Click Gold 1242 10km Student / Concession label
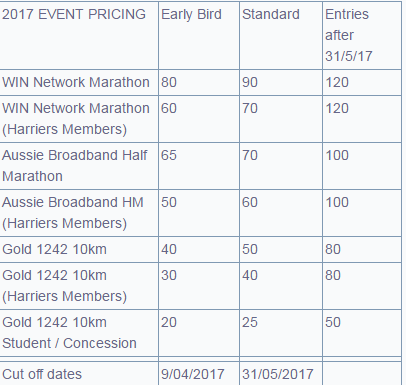 tap(69, 333)
